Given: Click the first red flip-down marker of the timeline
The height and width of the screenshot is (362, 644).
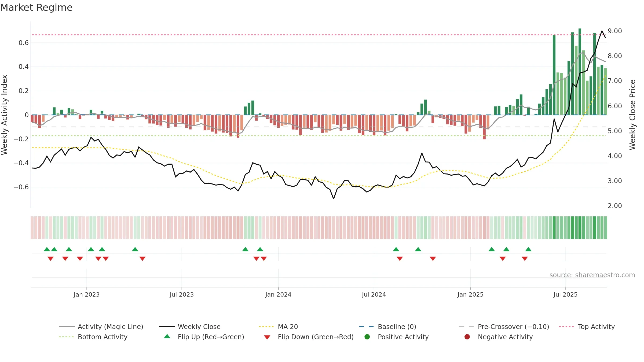Looking at the screenshot, I should [x=50, y=258].
